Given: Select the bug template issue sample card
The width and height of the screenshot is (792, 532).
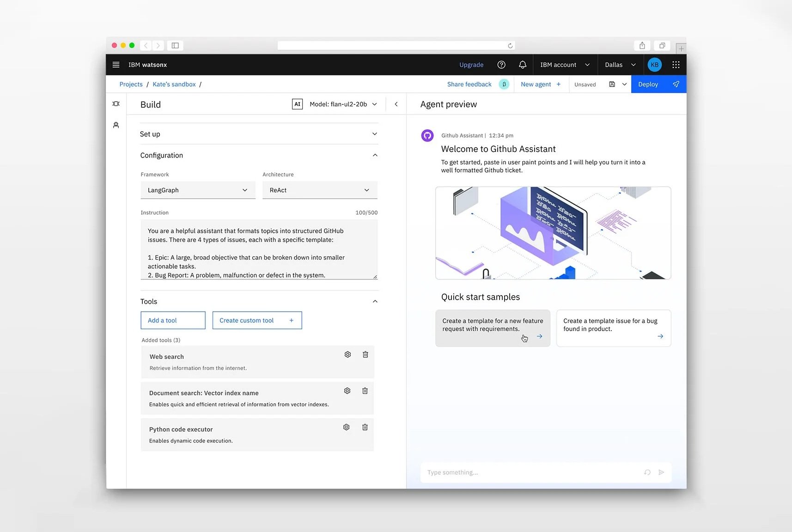Looking at the screenshot, I should [x=614, y=328].
